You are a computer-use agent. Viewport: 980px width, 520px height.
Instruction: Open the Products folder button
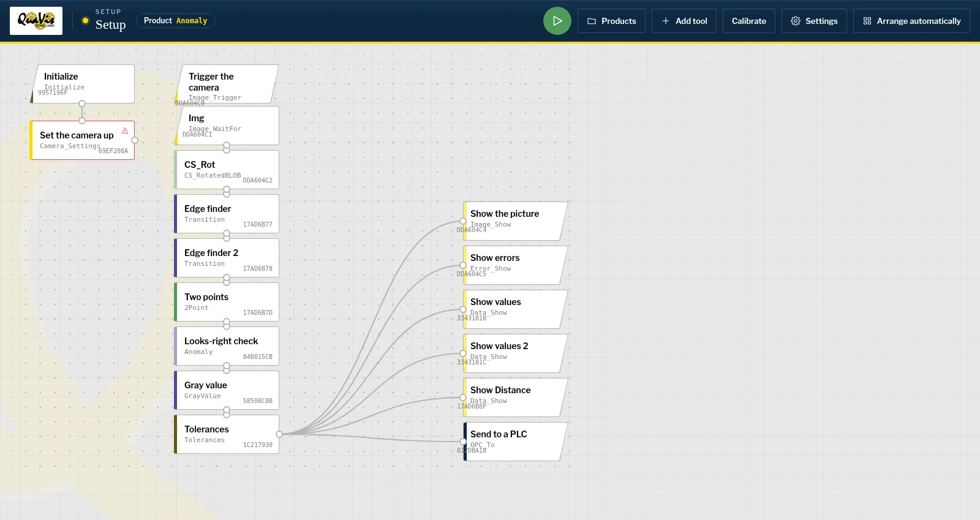click(x=611, y=21)
